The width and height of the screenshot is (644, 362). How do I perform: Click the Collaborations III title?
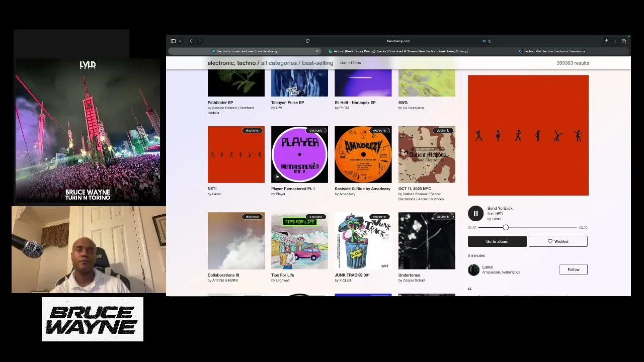[x=223, y=276]
